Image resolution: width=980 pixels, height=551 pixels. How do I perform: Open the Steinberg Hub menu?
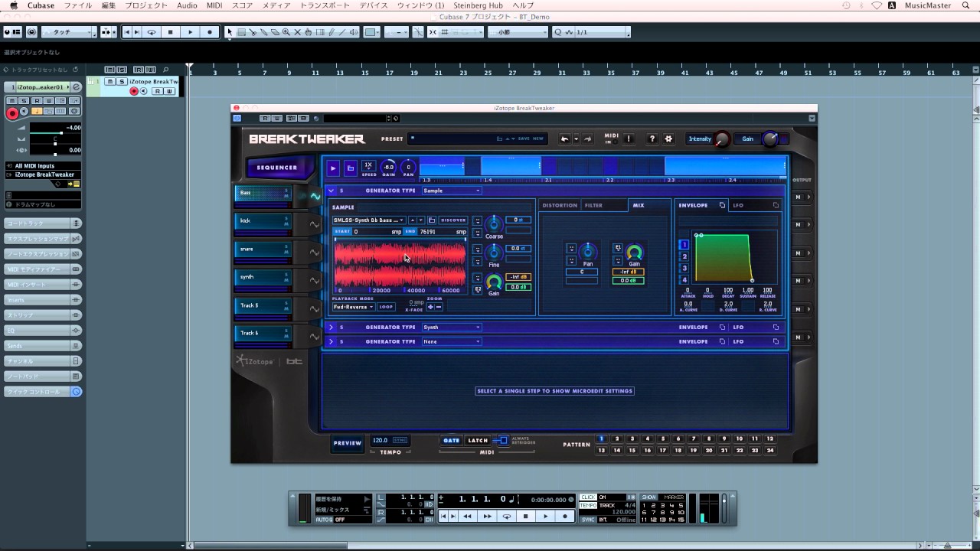tap(479, 5)
